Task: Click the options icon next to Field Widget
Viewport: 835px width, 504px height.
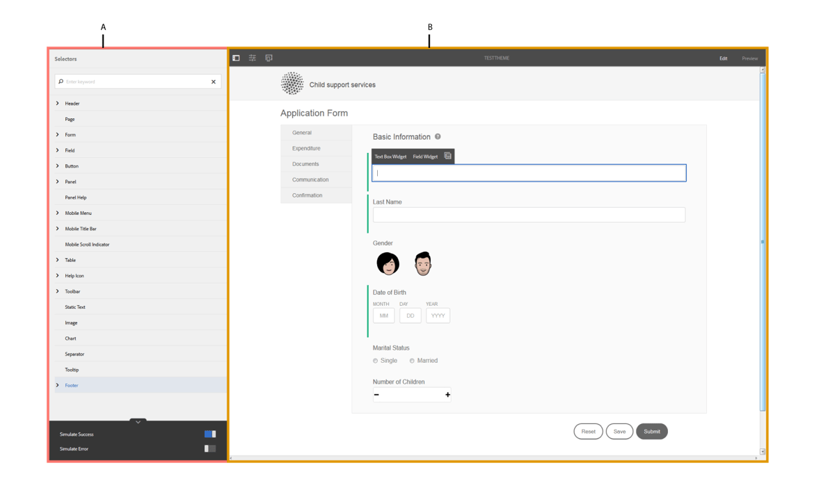Action: tap(449, 156)
